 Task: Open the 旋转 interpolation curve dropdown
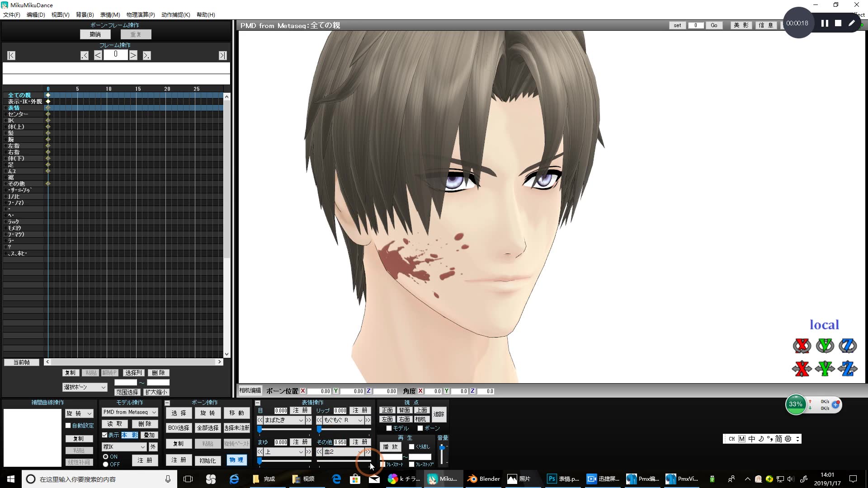click(x=79, y=413)
